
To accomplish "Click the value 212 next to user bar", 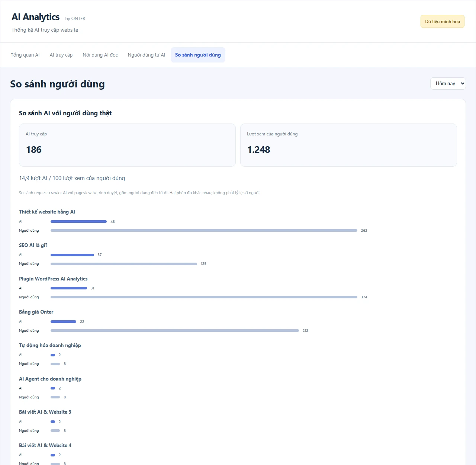I will click(x=305, y=331).
